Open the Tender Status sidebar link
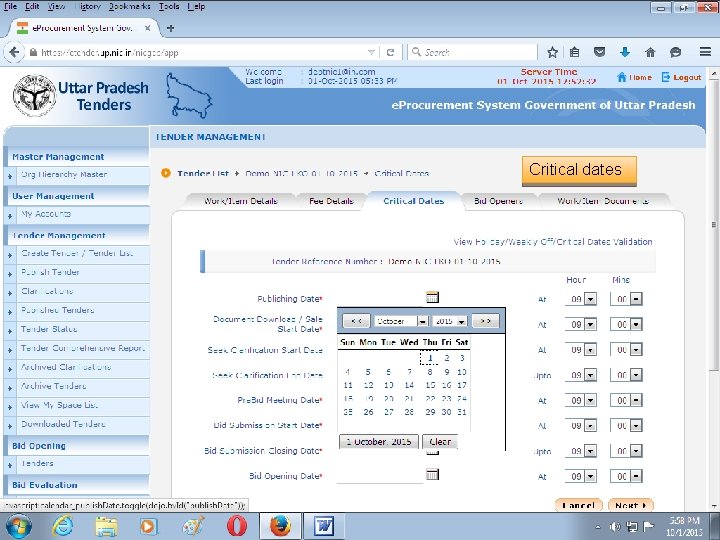This screenshot has height=540, width=720. pyautogui.click(x=49, y=329)
